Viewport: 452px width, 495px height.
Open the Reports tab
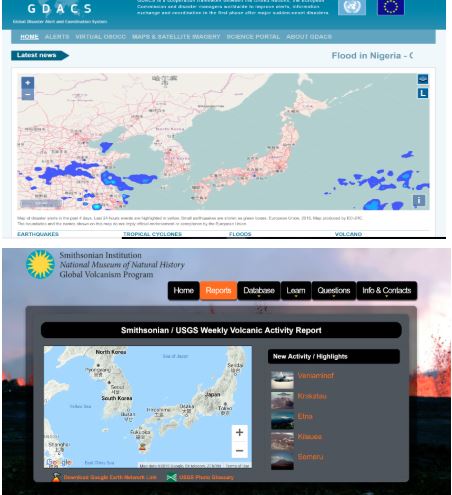(x=218, y=291)
